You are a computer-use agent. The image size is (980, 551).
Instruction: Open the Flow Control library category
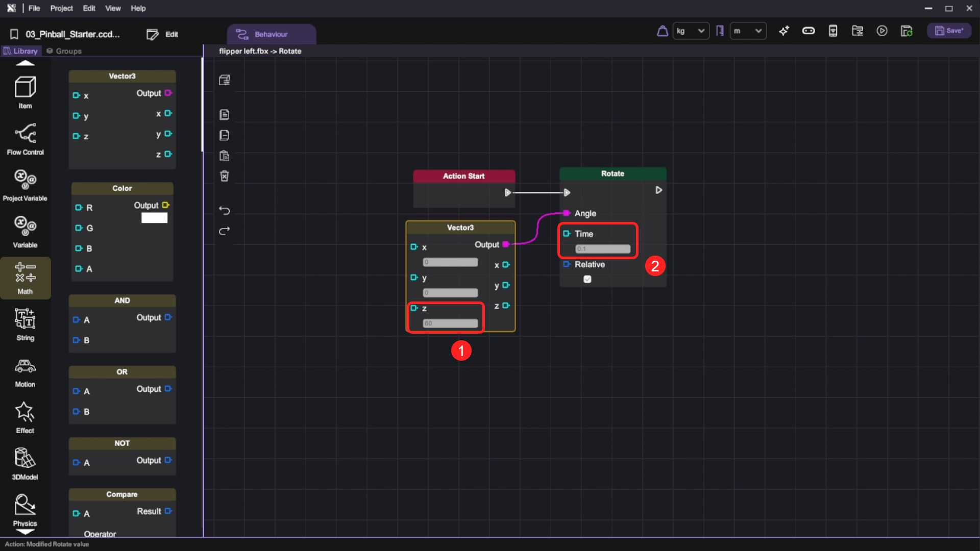pos(25,139)
